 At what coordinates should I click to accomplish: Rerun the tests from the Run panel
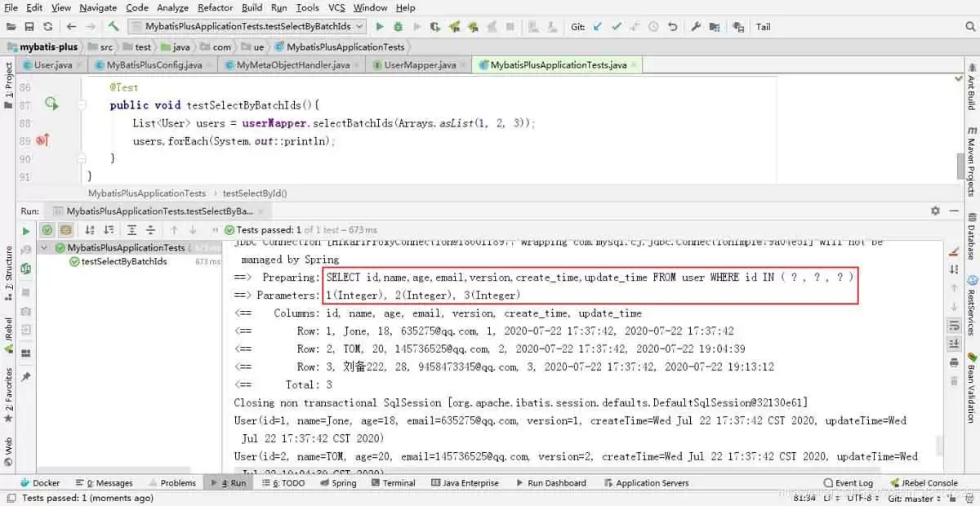point(26,231)
